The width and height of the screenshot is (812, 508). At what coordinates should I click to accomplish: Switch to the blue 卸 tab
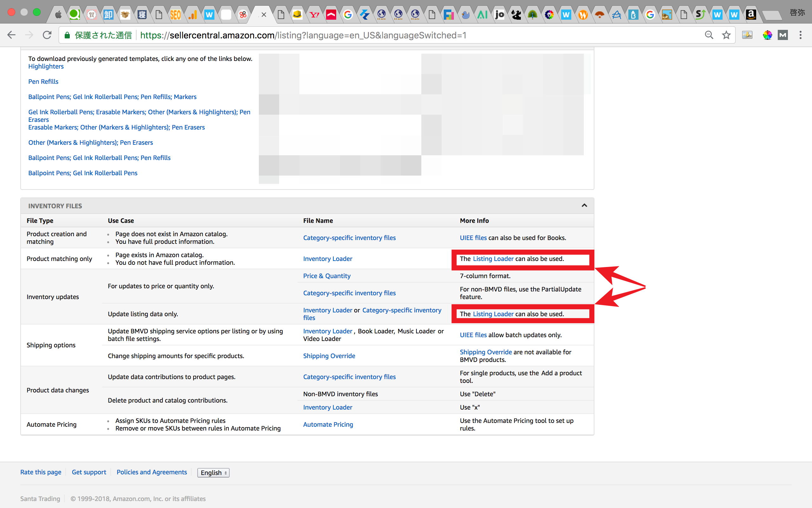coord(108,15)
